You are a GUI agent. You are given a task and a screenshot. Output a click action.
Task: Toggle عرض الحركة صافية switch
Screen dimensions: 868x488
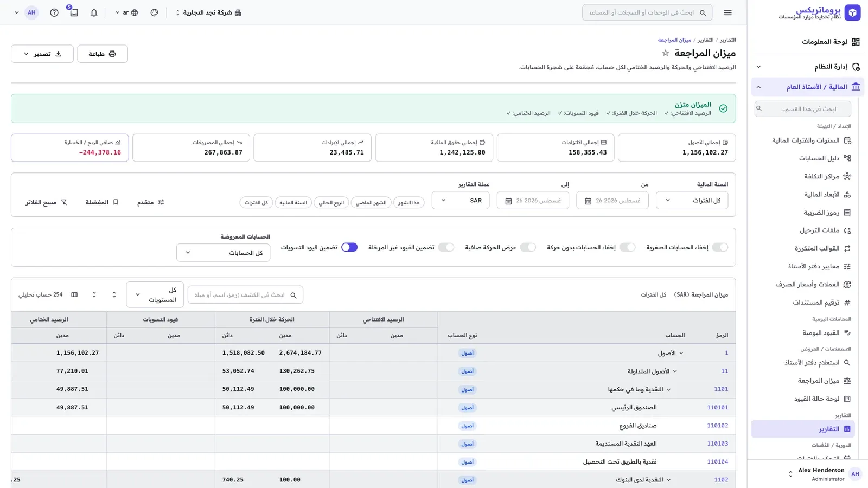[528, 247]
